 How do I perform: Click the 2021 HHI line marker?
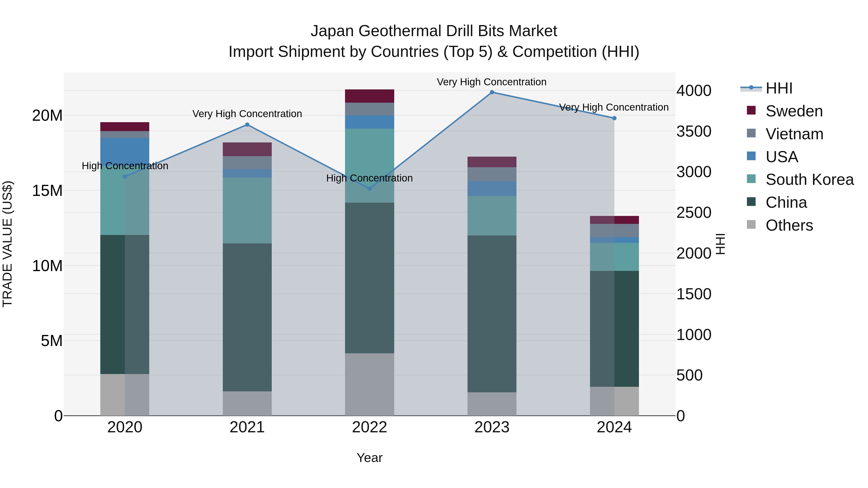click(247, 125)
